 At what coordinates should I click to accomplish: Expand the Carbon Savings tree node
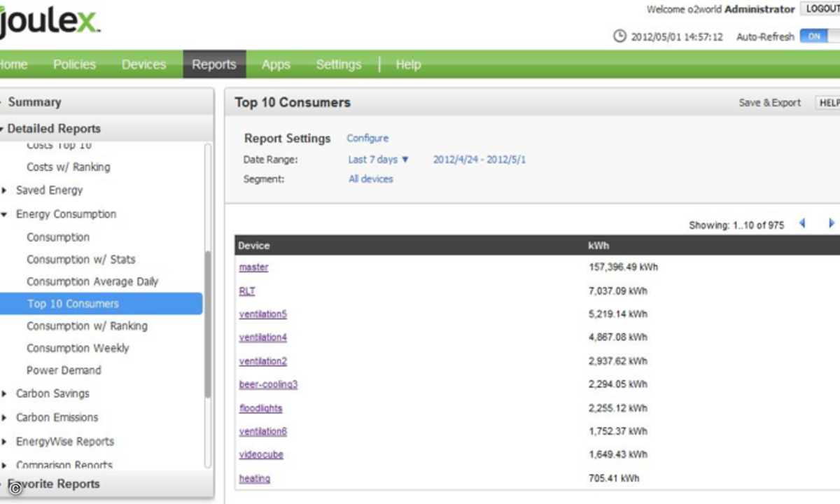click(x=4, y=394)
